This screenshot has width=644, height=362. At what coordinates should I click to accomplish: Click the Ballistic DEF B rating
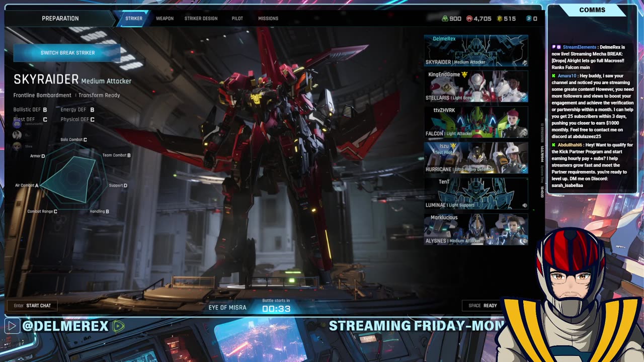click(30, 110)
